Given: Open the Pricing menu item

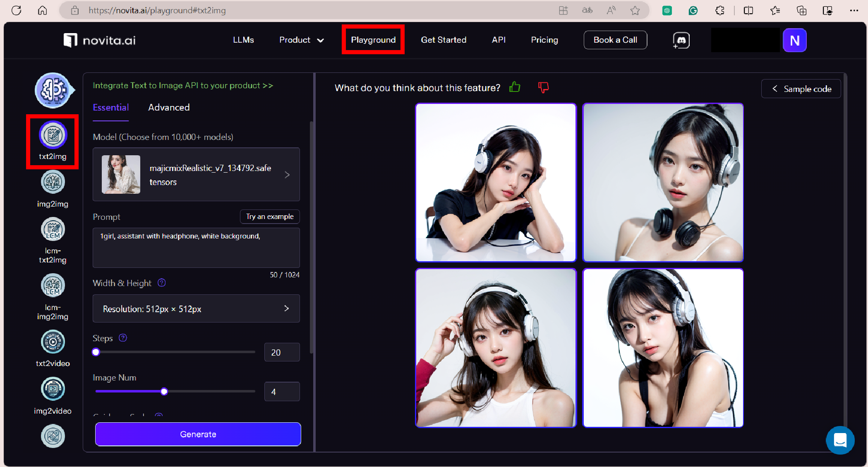Looking at the screenshot, I should coord(544,40).
